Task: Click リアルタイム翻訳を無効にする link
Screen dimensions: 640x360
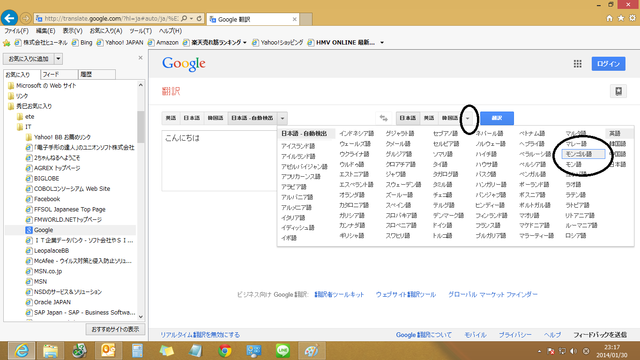Action: (x=200, y=335)
